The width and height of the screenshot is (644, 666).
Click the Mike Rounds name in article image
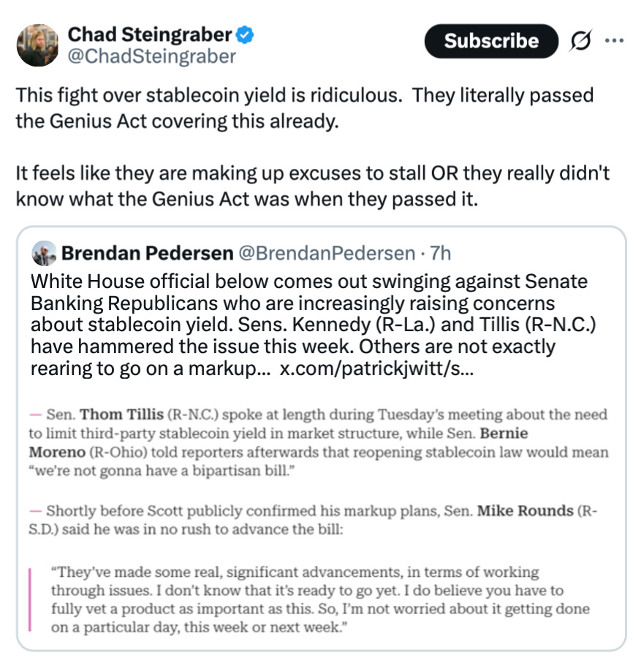pyautogui.click(x=524, y=511)
